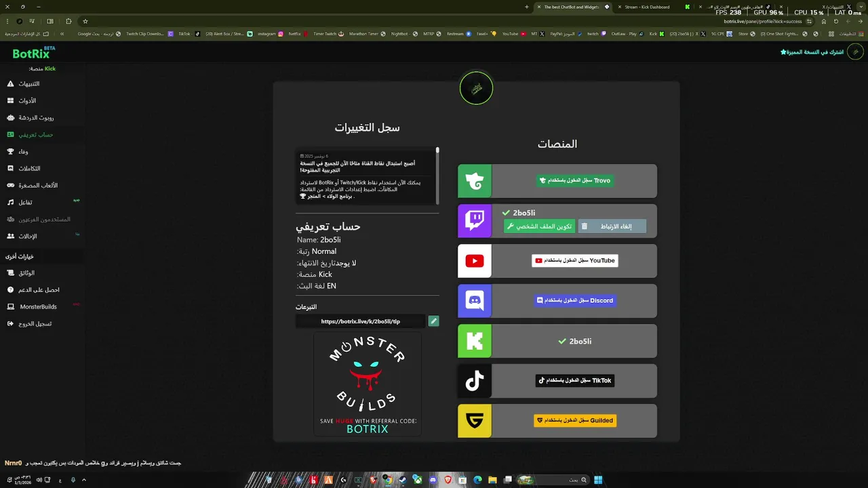Image resolution: width=868 pixels, height=488 pixels.
Task: Open Microsoft Edge from the taskbar
Action: click(477, 480)
